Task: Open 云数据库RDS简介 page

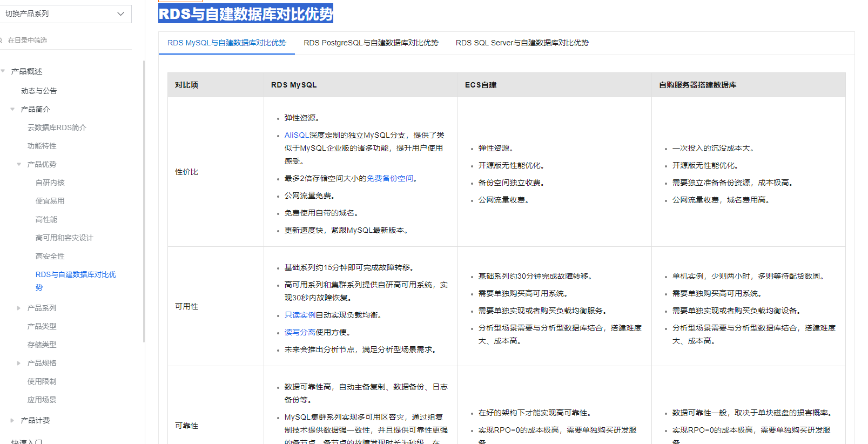Action: [57, 127]
